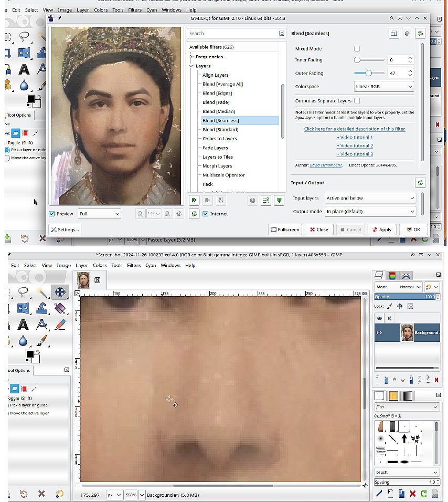Open the Colorspace dropdown showing Linear RGB
This screenshot has width=448, height=502.
[384, 87]
